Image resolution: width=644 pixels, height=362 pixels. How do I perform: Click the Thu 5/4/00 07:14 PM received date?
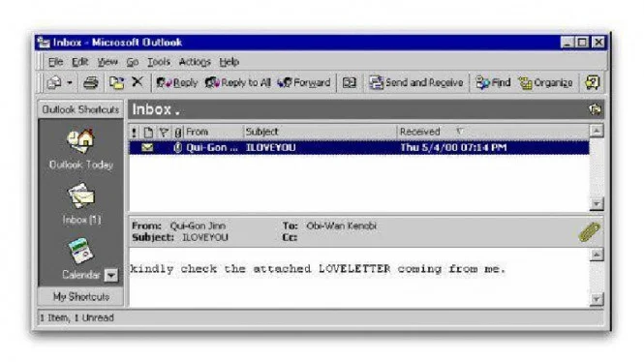[453, 148]
